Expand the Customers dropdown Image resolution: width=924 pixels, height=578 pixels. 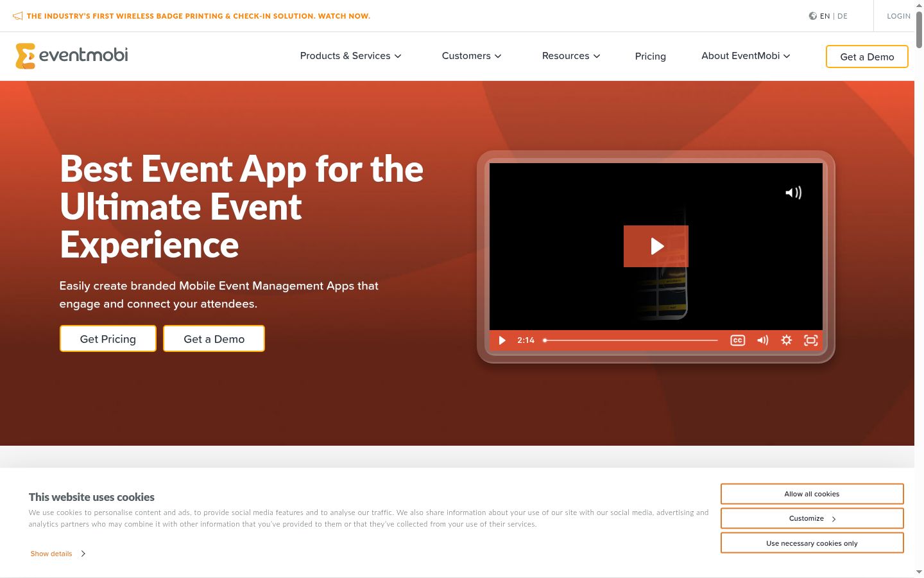[x=472, y=56]
